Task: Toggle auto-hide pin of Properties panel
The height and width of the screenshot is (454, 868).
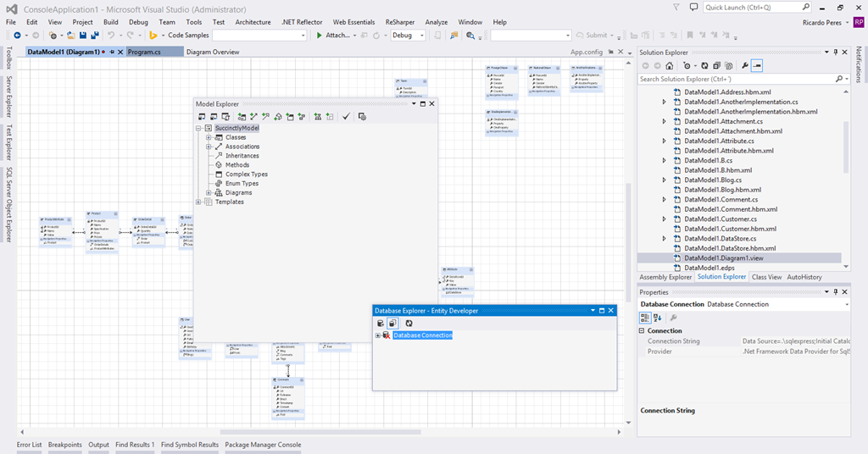Action: click(836, 292)
